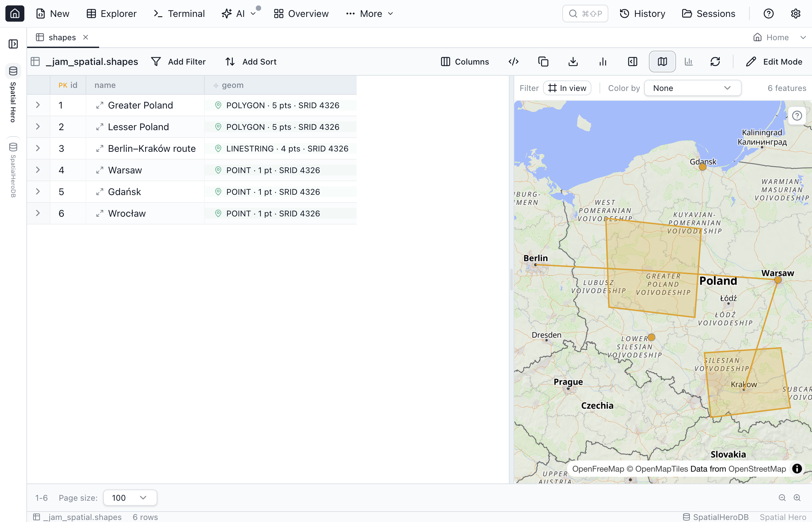This screenshot has width=812, height=522.
Task: Click the zoom in magnifier icon
Action: click(797, 498)
